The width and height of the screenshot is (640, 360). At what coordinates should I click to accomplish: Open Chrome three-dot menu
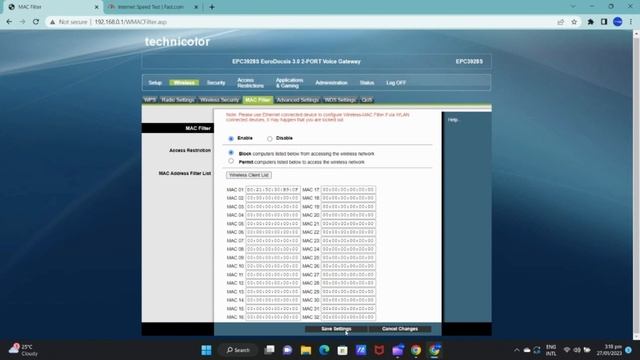(631, 22)
